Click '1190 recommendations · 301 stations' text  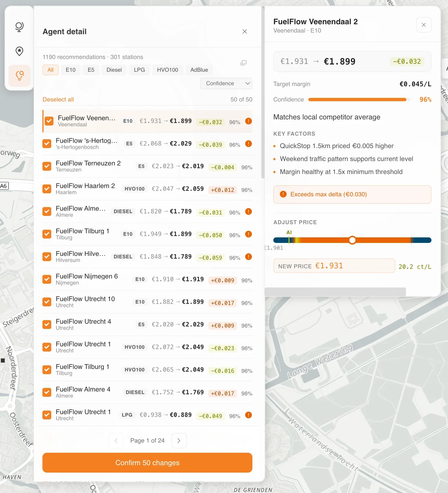(93, 57)
